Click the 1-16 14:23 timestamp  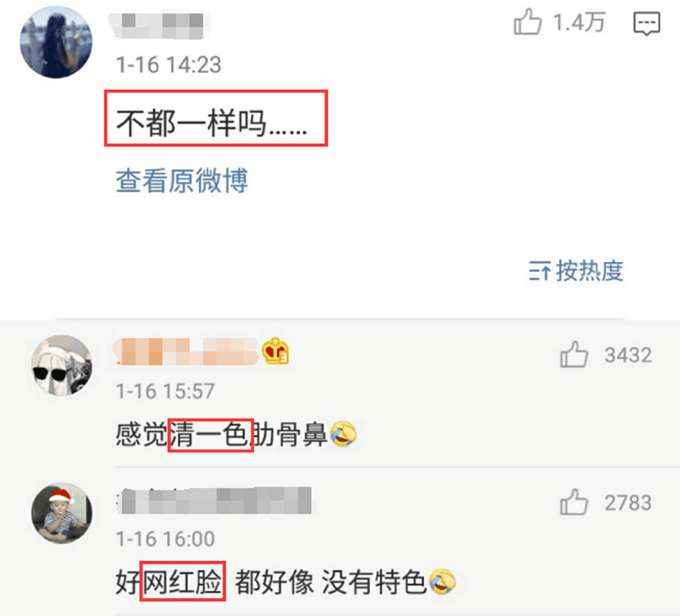coord(169,65)
